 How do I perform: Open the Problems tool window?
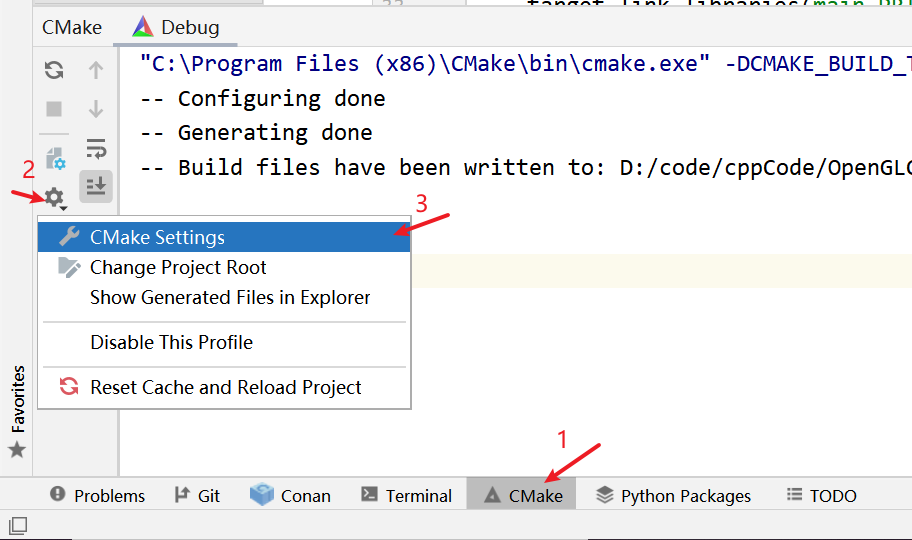pos(97,496)
